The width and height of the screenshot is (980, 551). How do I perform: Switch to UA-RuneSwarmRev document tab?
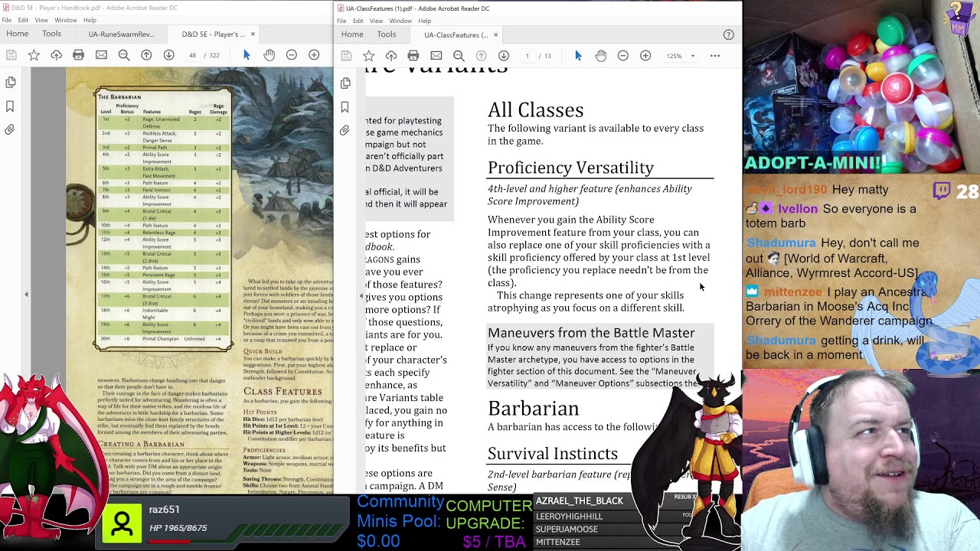[x=121, y=34]
